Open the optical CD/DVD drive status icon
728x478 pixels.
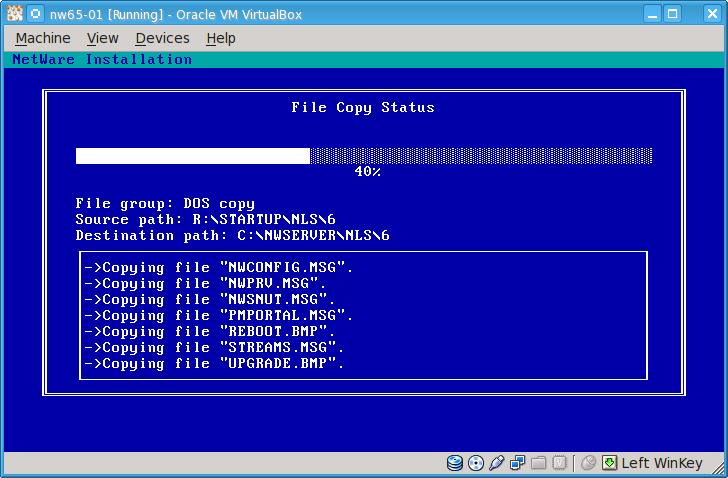(476, 463)
